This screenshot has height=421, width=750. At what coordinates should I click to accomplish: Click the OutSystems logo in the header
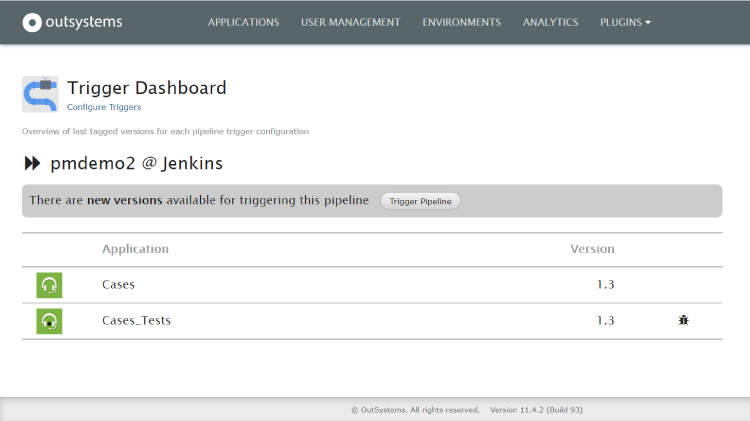74,22
